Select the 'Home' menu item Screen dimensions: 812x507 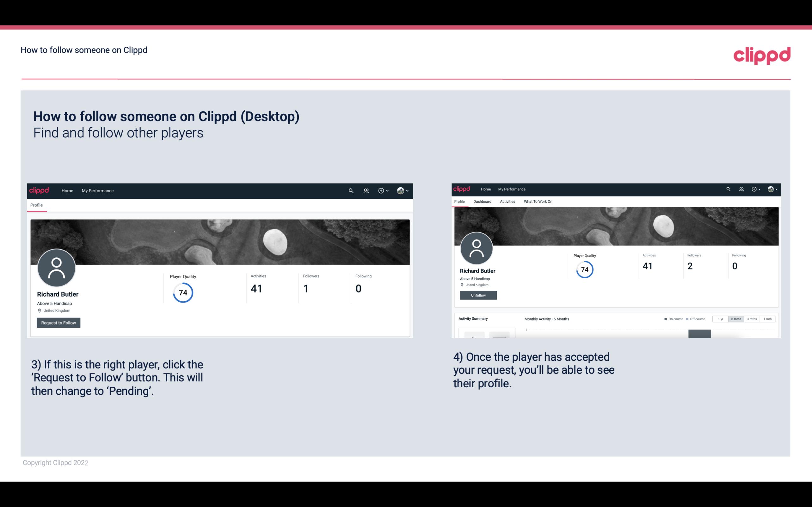[x=67, y=190]
